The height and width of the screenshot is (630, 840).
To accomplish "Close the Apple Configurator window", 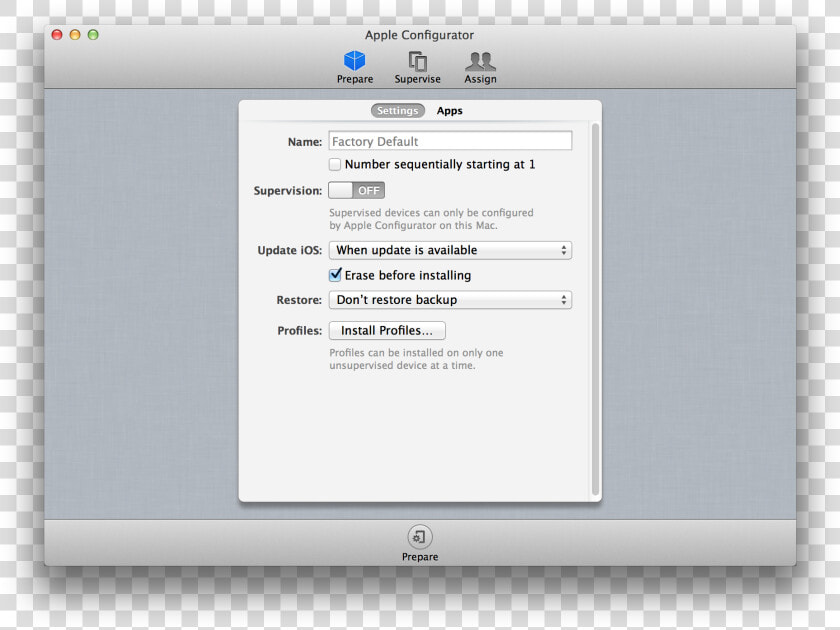I will (x=57, y=35).
